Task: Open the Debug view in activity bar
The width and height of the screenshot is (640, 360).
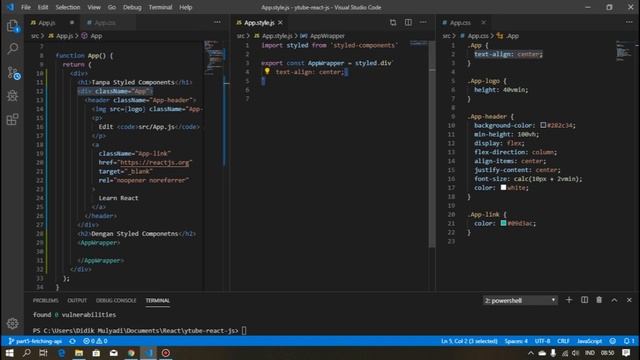Action: pyautogui.click(x=13, y=96)
